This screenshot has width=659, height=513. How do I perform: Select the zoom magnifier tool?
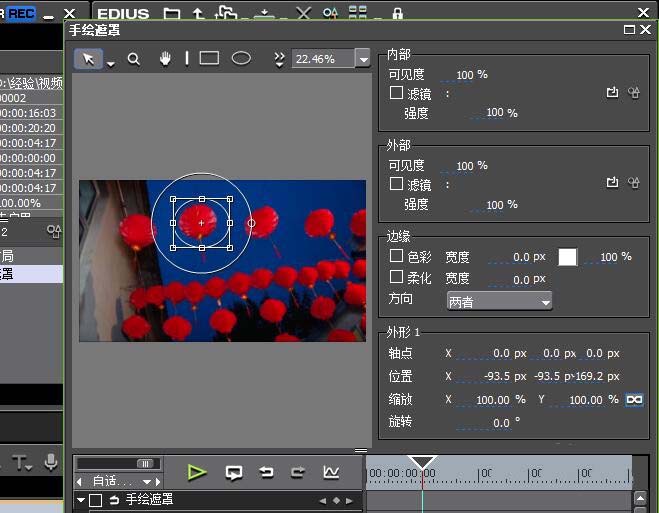click(134, 59)
